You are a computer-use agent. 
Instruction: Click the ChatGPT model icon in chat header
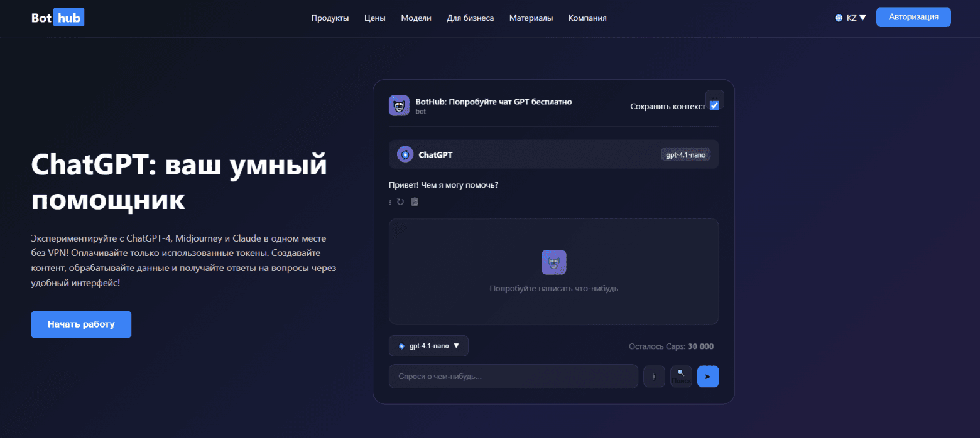pos(405,154)
